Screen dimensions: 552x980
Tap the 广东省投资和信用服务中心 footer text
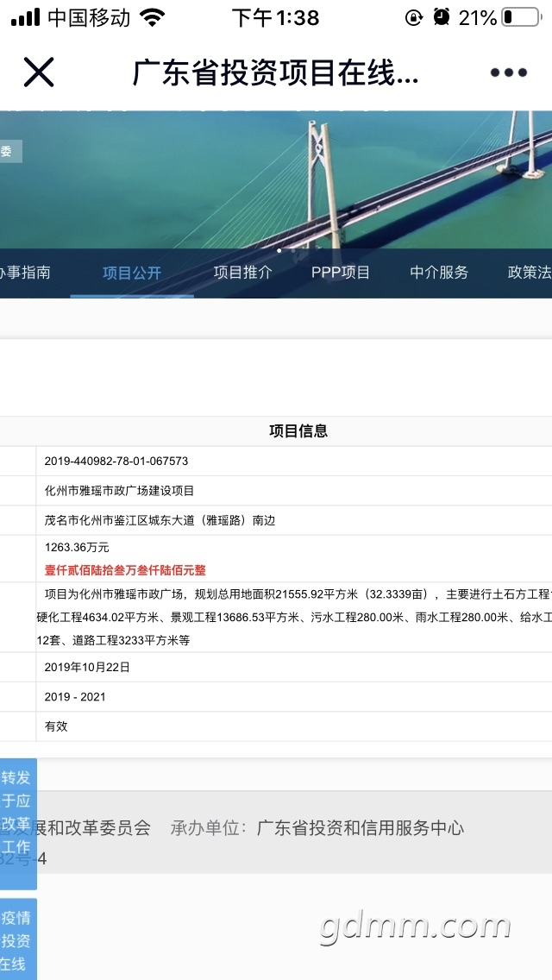[360, 828]
